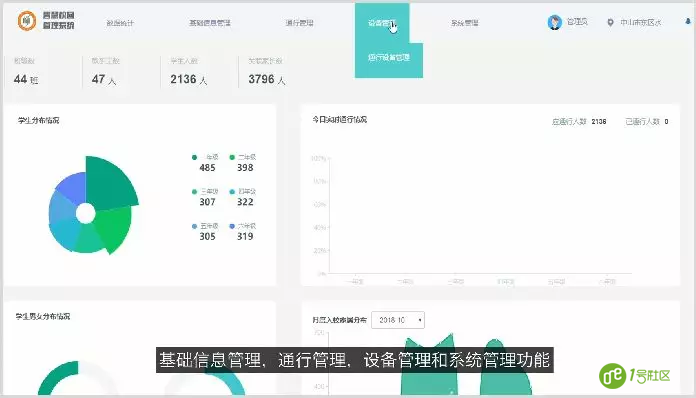This screenshot has height=398, width=696.
Task: Click the 学生男女分布情况 panel title
Action: pos(43,316)
